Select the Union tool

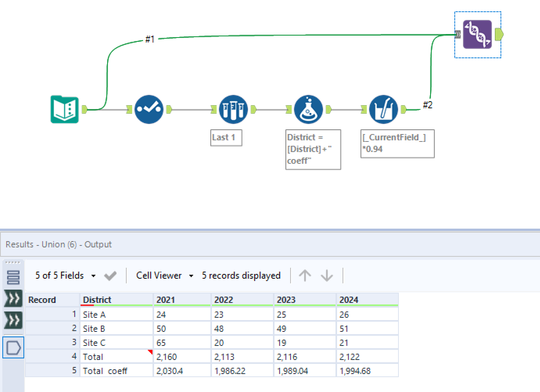click(x=477, y=34)
